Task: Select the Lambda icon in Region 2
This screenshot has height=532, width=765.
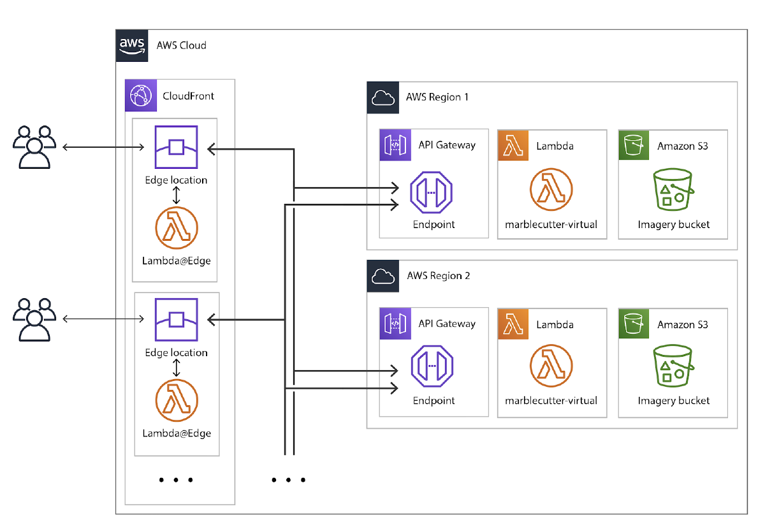Action: (x=513, y=324)
